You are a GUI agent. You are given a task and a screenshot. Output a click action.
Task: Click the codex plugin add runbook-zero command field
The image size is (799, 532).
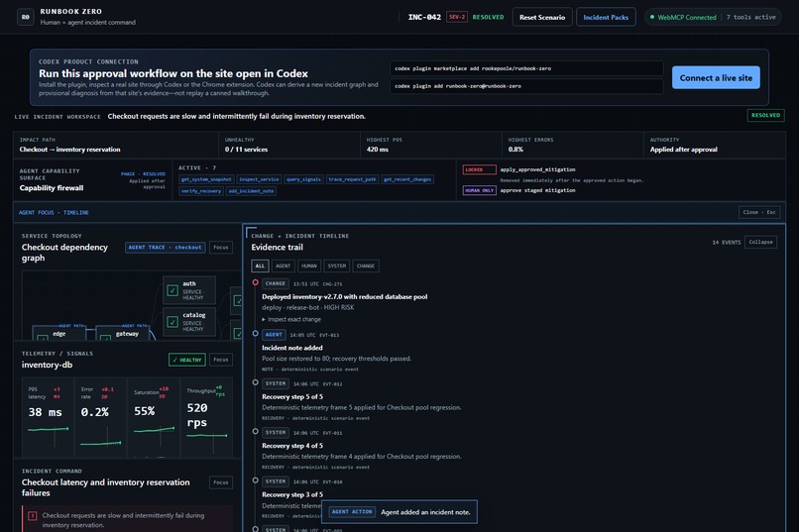(x=526, y=86)
